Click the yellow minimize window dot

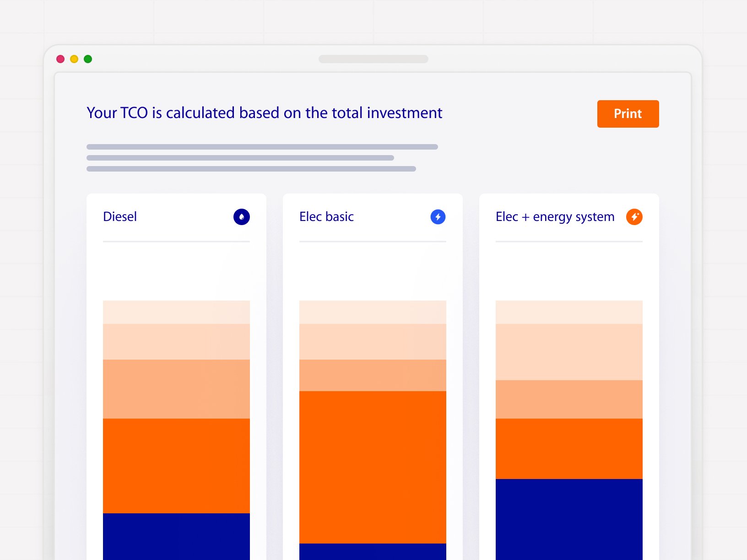click(74, 59)
